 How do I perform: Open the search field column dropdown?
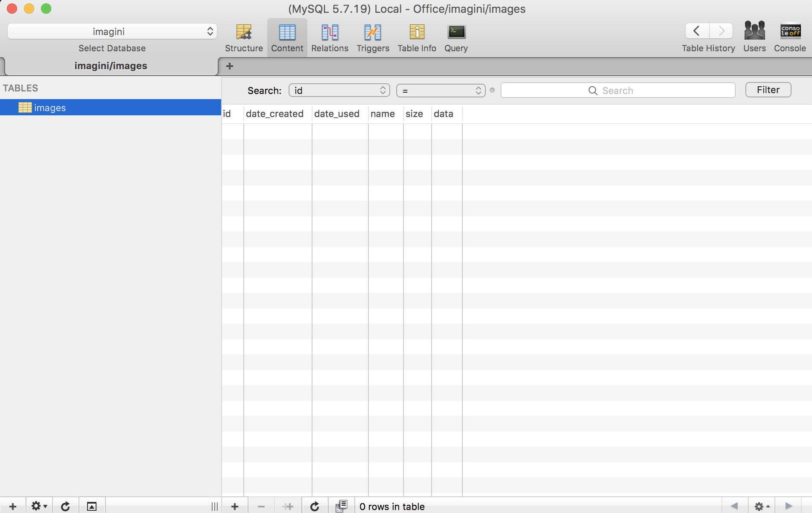point(339,91)
